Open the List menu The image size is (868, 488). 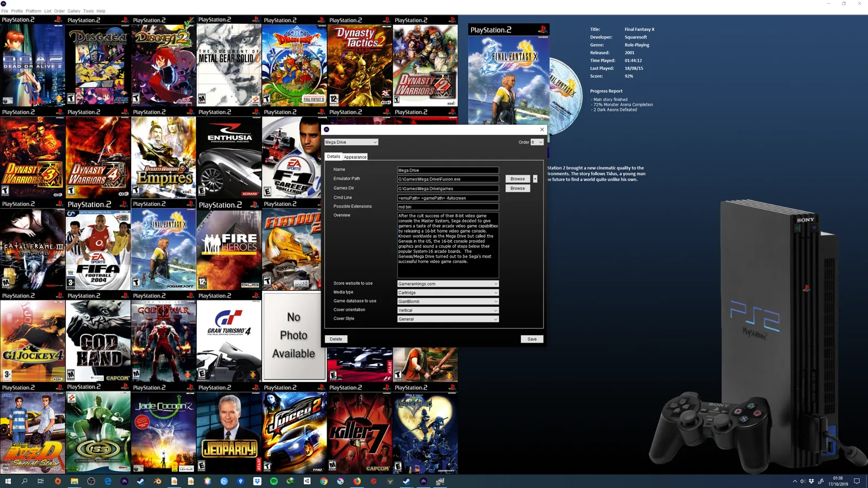pos(48,11)
